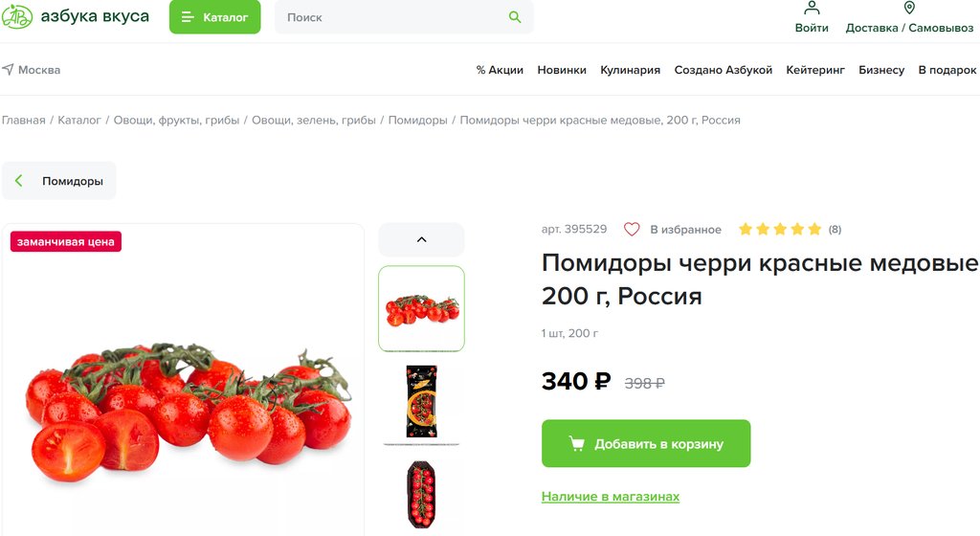Add tomatoes with Добавить в корзину
Screen dimensions: 980x536
pyautogui.click(x=646, y=443)
